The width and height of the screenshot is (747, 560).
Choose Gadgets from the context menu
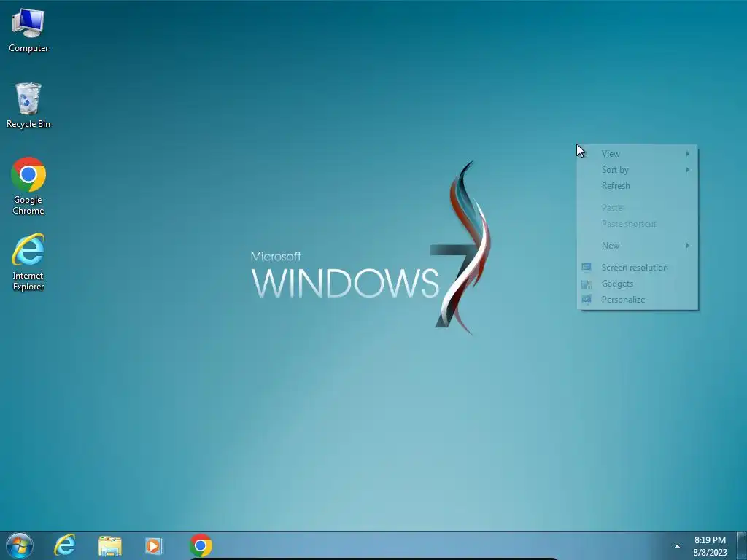638,284
